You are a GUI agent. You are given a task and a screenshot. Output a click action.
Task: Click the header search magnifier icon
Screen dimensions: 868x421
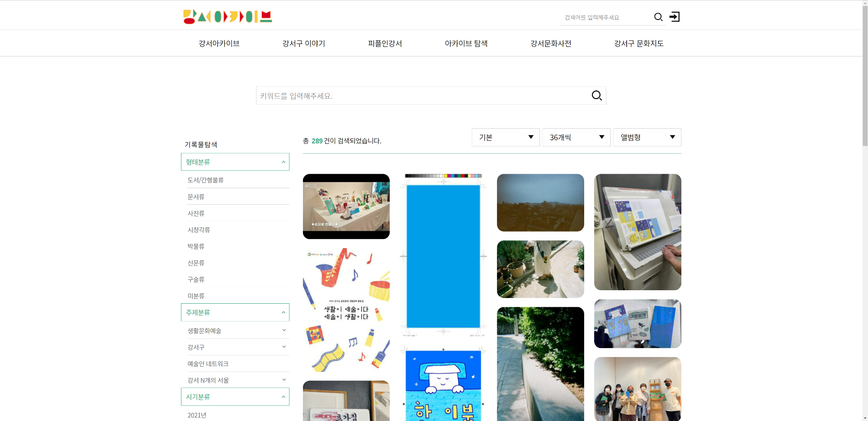tap(658, 17)
